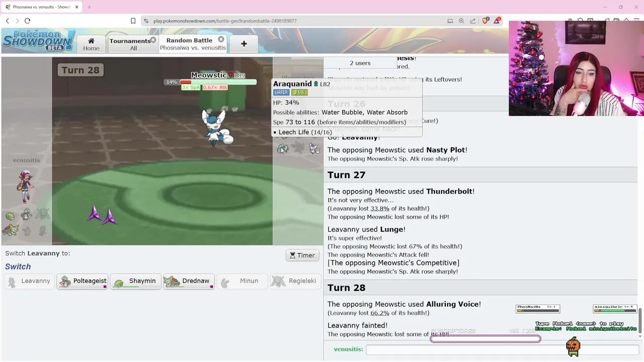Click the subscriber goal progress bar

(x=486, y=339)
